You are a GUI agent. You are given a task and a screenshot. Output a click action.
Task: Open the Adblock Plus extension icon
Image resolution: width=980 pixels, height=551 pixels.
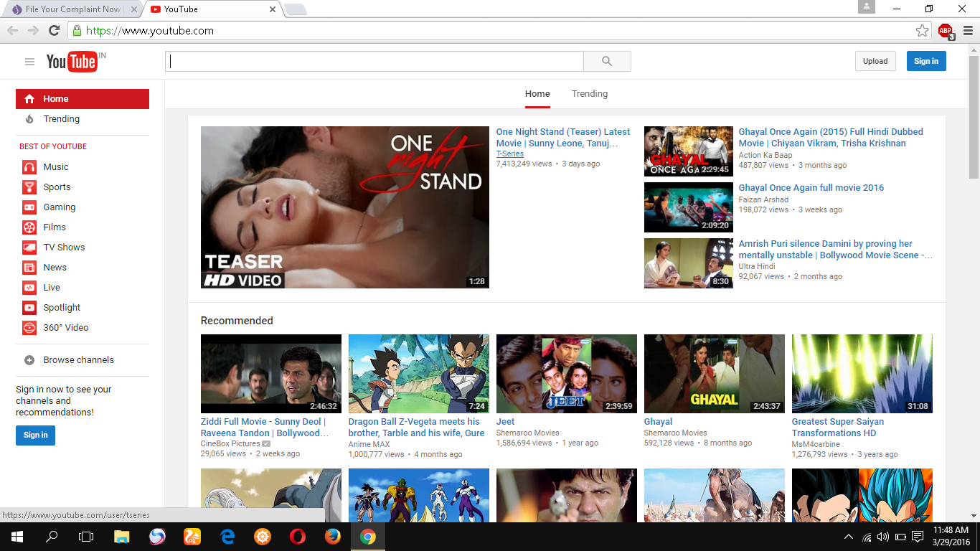tap(946, 31)
